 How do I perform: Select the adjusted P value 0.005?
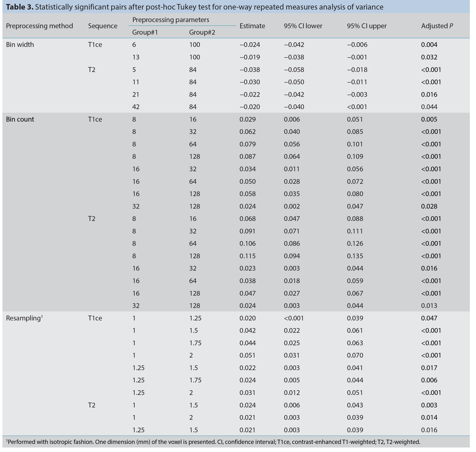click(x=429, y=119)
